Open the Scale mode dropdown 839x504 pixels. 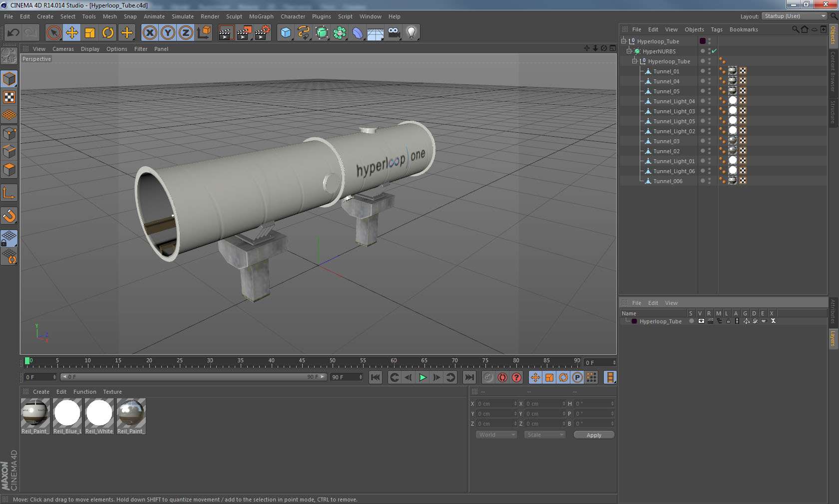(x=545, y=435)
